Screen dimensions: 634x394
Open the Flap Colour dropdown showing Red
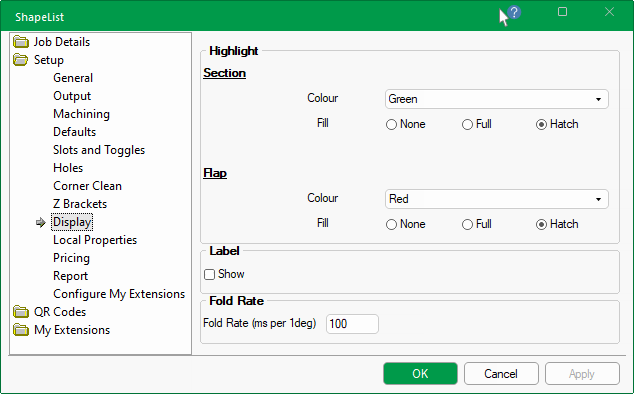(x=497, y=199)
